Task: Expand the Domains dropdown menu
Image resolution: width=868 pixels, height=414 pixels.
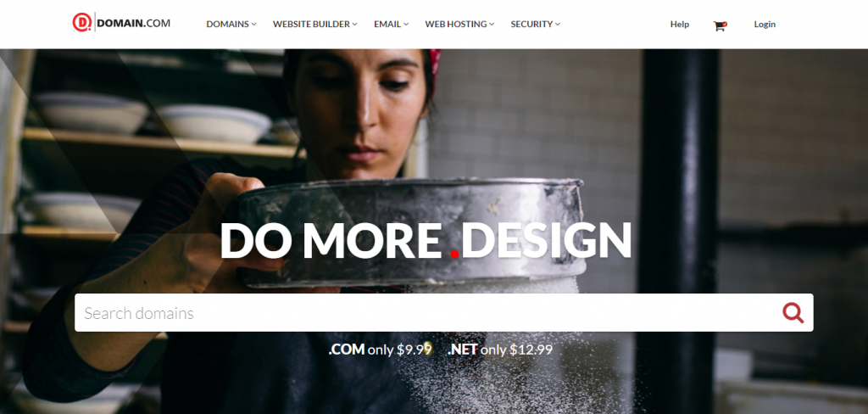Action: coord(231,25)
